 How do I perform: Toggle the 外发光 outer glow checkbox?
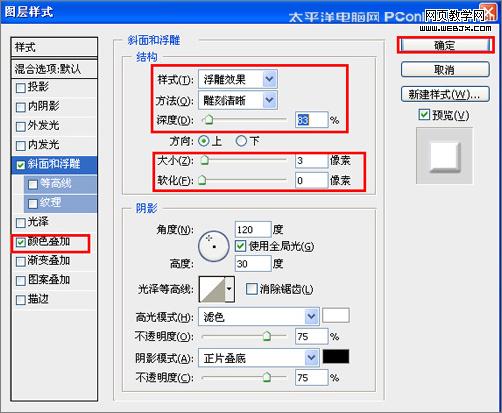click(x=20, y=126)
